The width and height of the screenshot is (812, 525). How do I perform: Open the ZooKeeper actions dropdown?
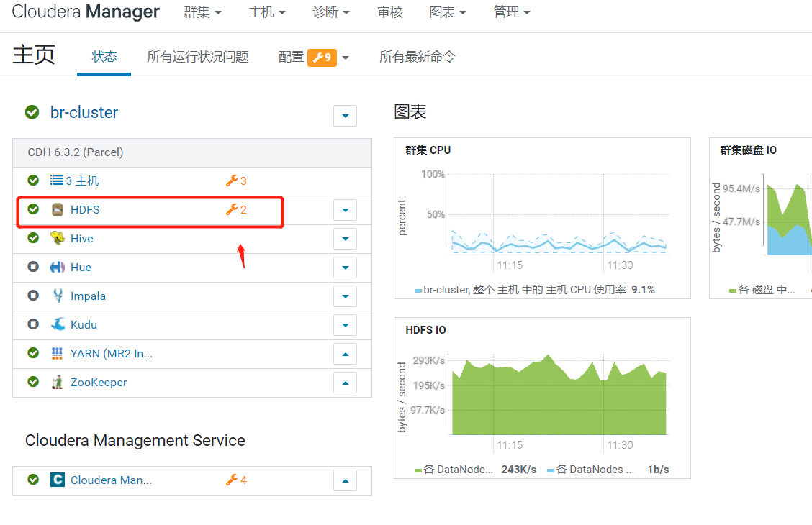(x=346, y=383)
